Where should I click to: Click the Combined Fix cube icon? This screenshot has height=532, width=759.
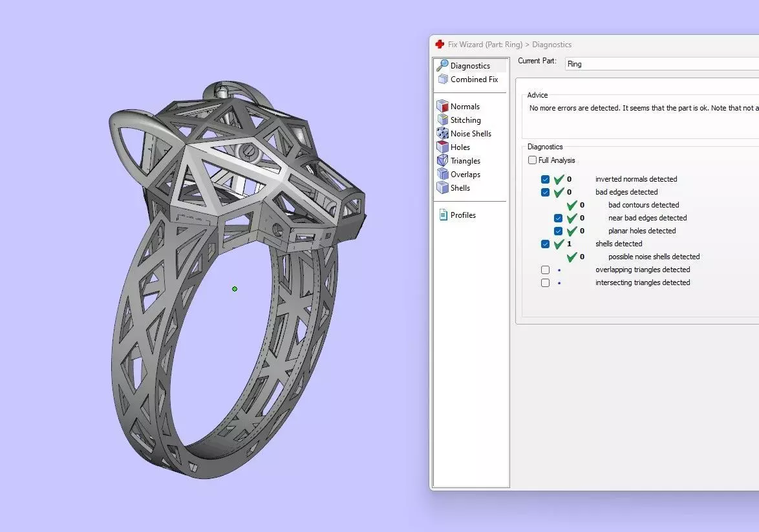tap(442, 79)
